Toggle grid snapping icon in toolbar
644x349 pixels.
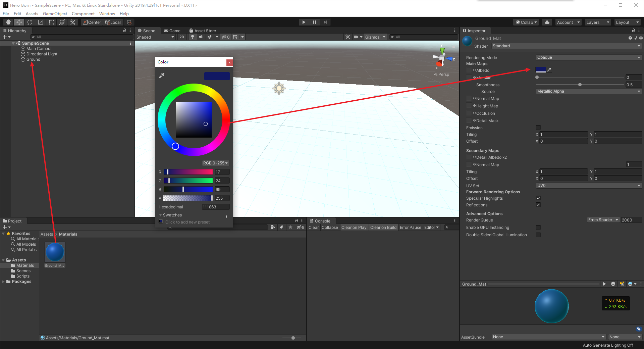129,22
